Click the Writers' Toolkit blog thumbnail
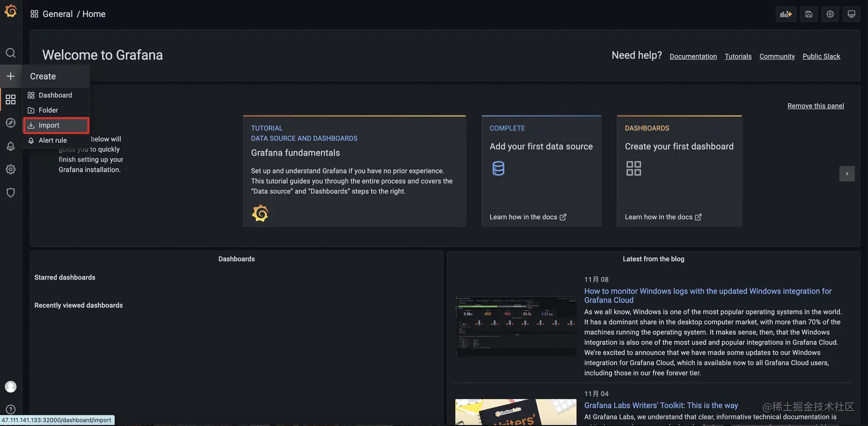Screen dimensions: 868x426 [x=516, y=412]
